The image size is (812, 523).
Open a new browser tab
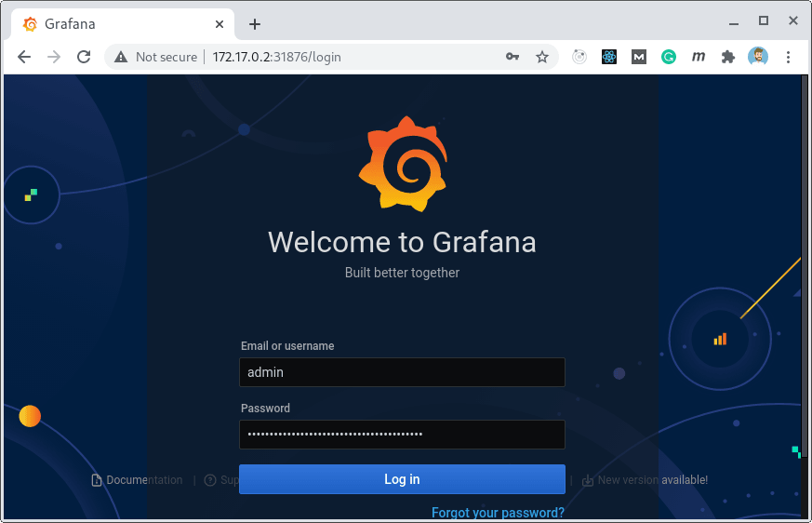[255, 24]
